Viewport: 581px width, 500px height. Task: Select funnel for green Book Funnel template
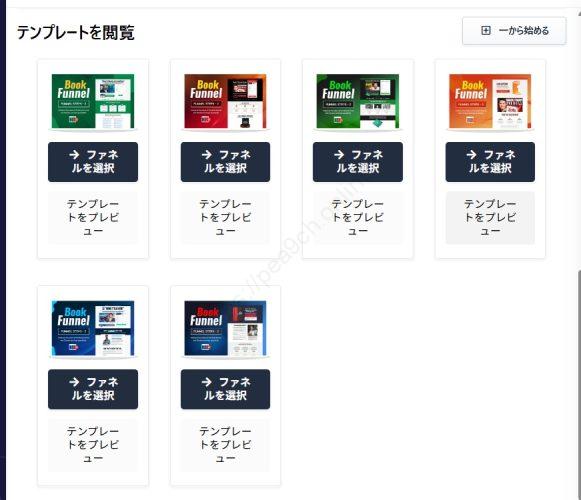coord(93,162)
